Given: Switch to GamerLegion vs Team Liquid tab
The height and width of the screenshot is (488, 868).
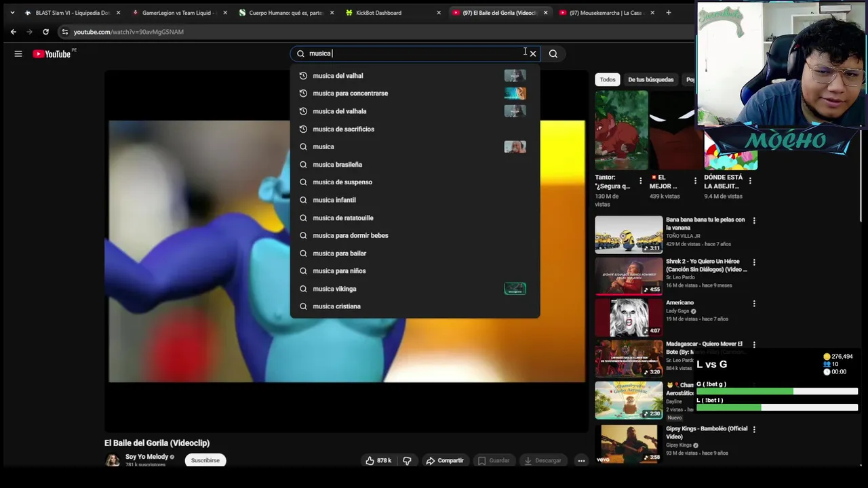Looking at the screenshot, I should [x=179, y=12].
